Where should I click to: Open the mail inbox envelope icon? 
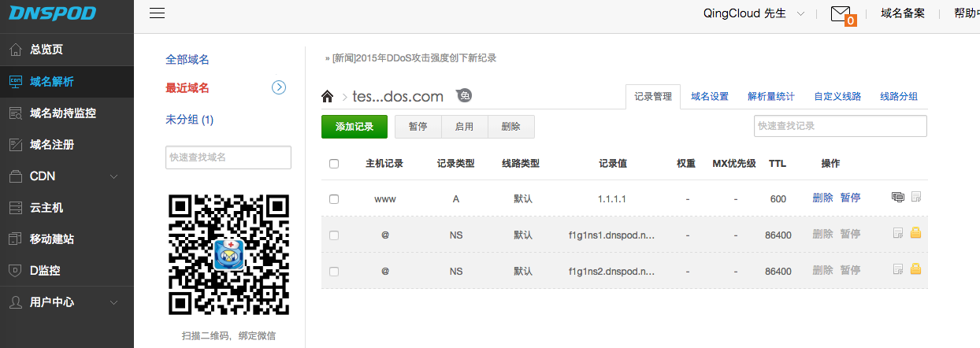[841, 14]
